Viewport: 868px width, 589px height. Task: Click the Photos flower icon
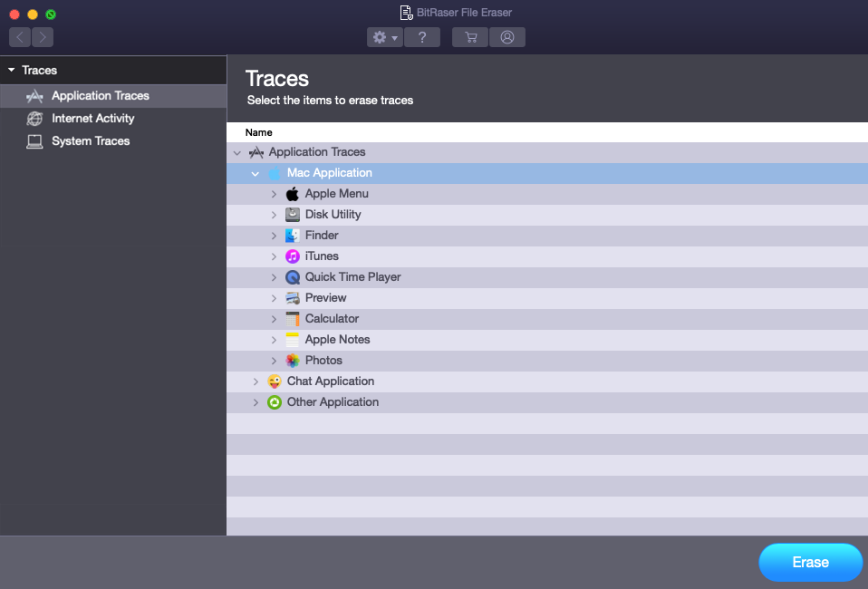pos(293,361)
